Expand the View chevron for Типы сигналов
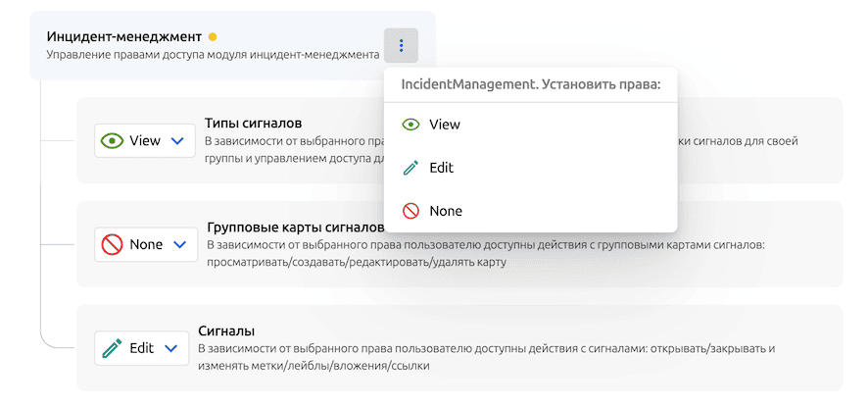 (177, 140)
